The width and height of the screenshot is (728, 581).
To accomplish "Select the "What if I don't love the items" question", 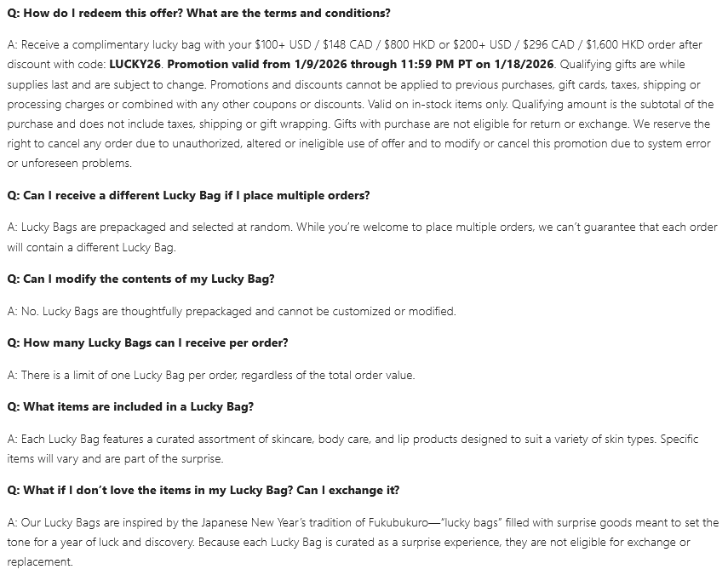I will tap(203, 490).
